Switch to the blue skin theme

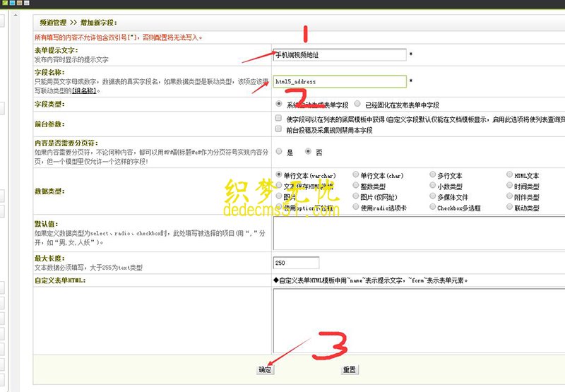[x=12, y=3]
